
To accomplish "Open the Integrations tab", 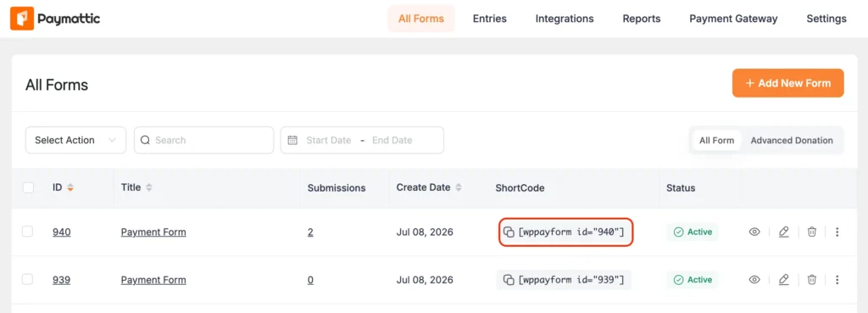I will point(564,19).
